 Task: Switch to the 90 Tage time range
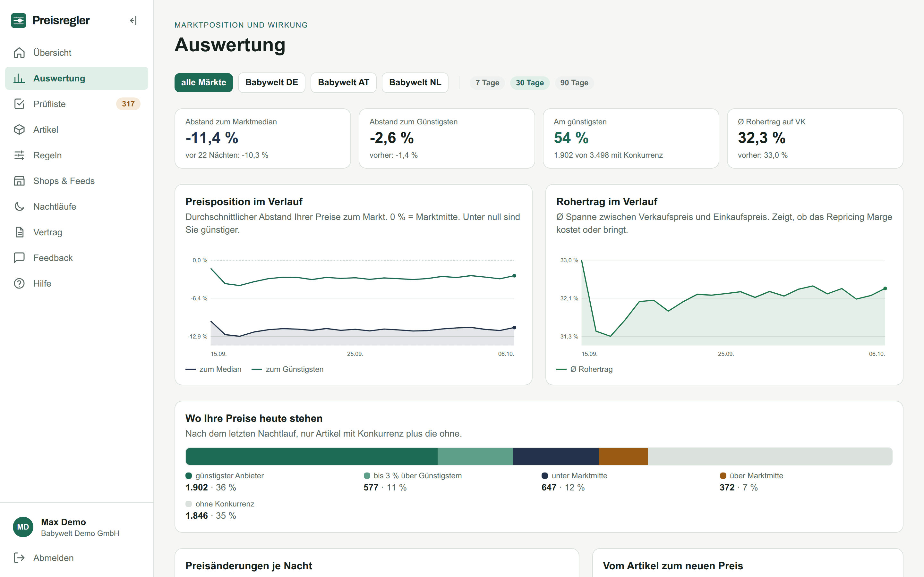[x=574, y=83]
